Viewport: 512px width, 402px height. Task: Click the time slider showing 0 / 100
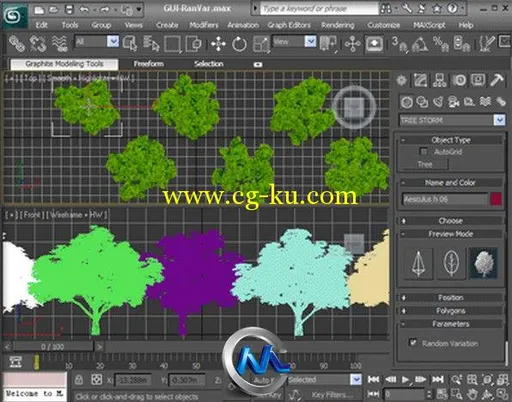pyautogui.click(x=53, y=347)
